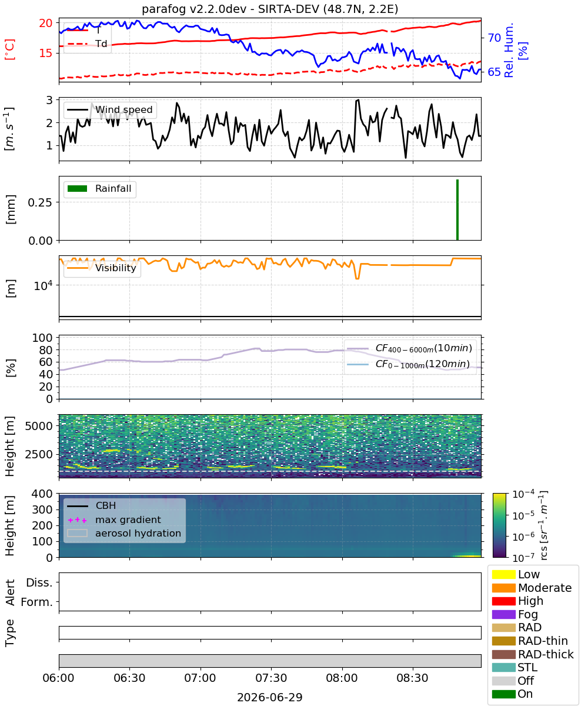The width and height of the screenshot is (588, 706).
Task: Click the 'Diss.' alert row label
Action: [39, 582]
